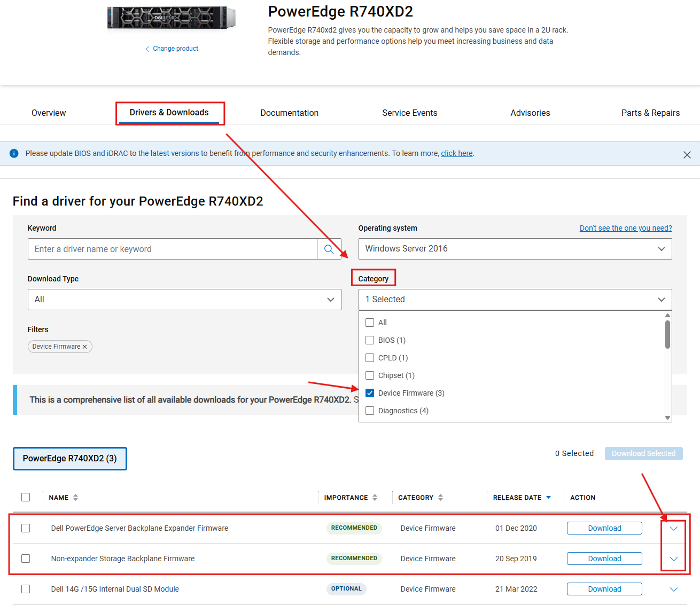Open the Advisories tab
700x613 pixels.
(530, 113)
